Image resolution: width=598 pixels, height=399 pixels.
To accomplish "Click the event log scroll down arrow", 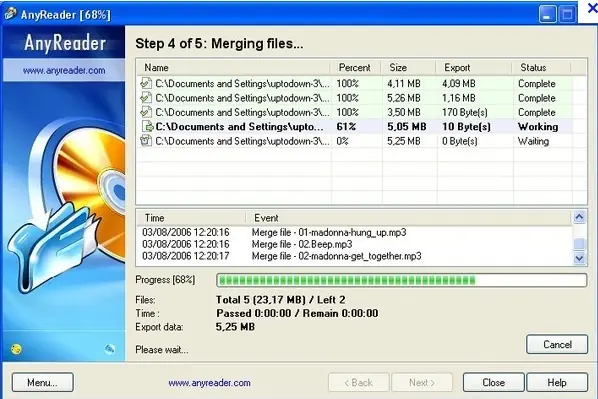I will click(579, 258).
